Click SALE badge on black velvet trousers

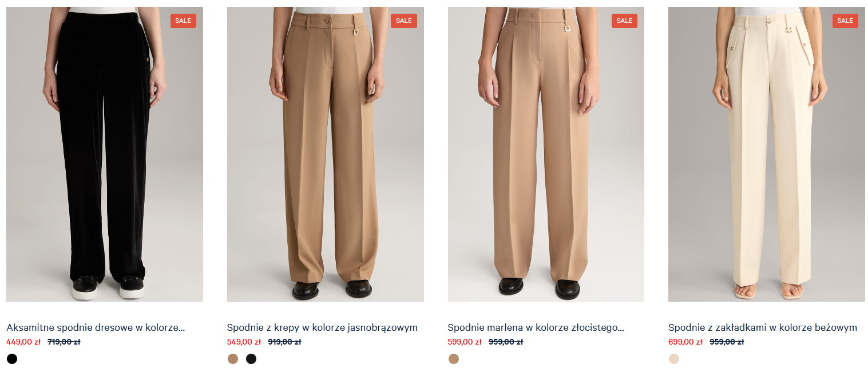pos(183,21)
